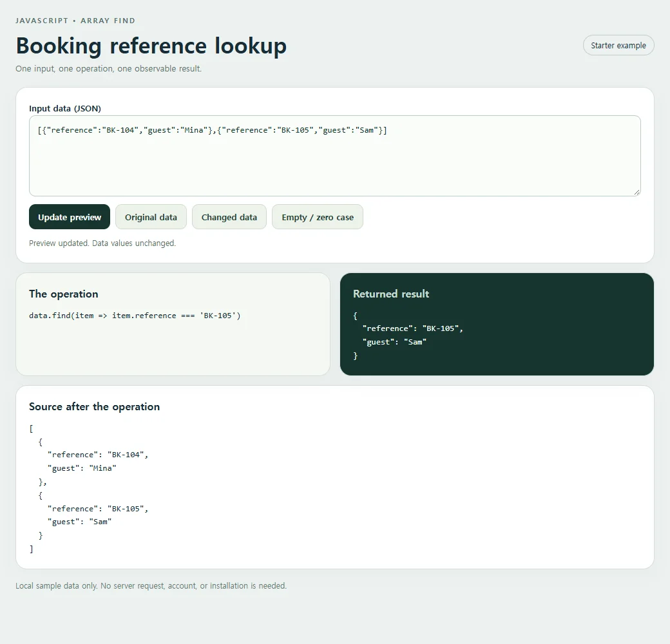
Task: Click the 'Input data (JSON)' label
Action: [x=65, y=108]
